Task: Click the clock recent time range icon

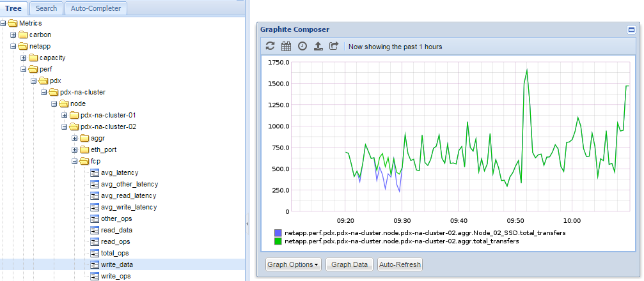Action: coord(302,46)
